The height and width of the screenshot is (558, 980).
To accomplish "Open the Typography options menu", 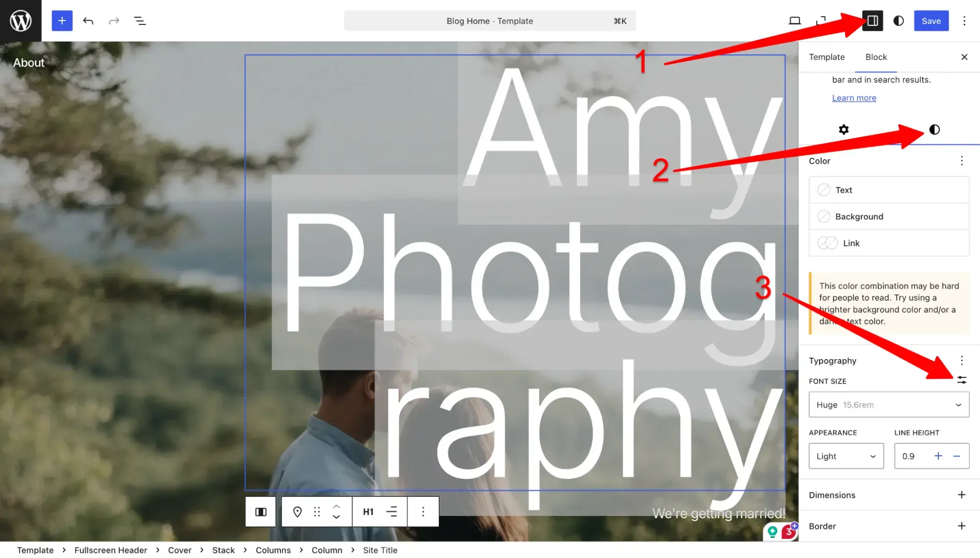I will (x=961, y=360).
